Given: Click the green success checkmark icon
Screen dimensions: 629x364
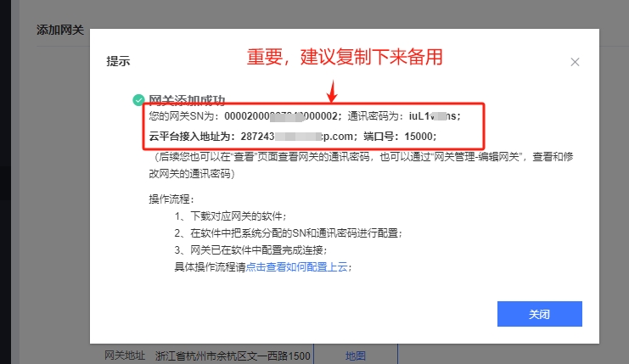Looking at the screenshot, I should coord(139,100).
